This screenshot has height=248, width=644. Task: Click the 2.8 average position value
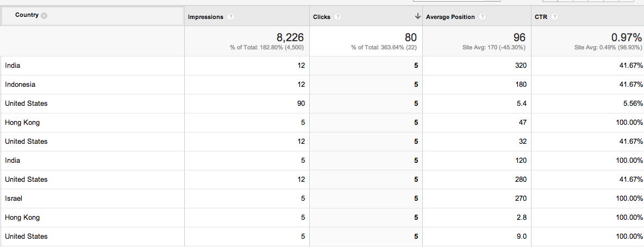tap(522, 217)
